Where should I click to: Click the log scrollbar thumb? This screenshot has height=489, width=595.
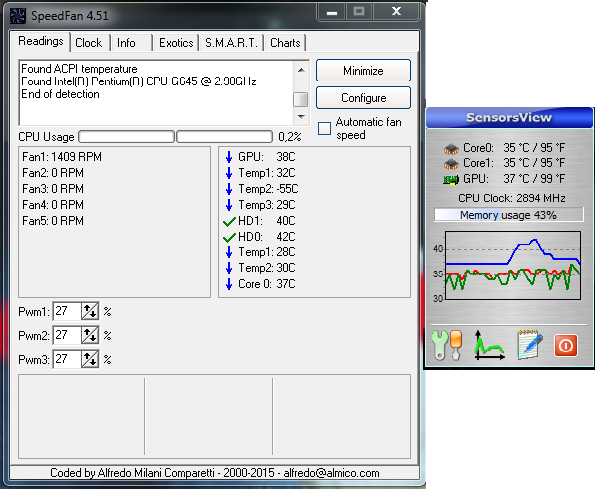point(301,99)
